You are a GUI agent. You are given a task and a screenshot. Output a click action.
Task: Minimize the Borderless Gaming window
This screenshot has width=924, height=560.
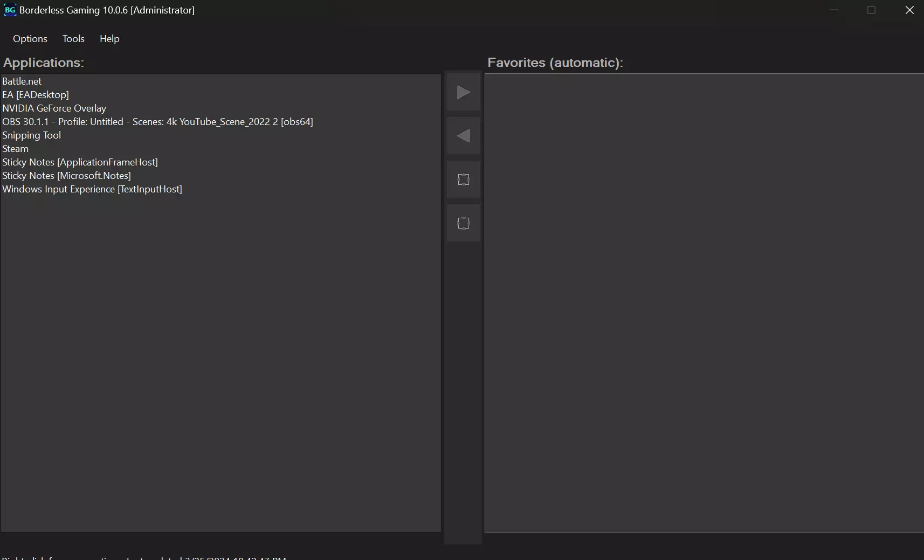[x=835, y=10]
